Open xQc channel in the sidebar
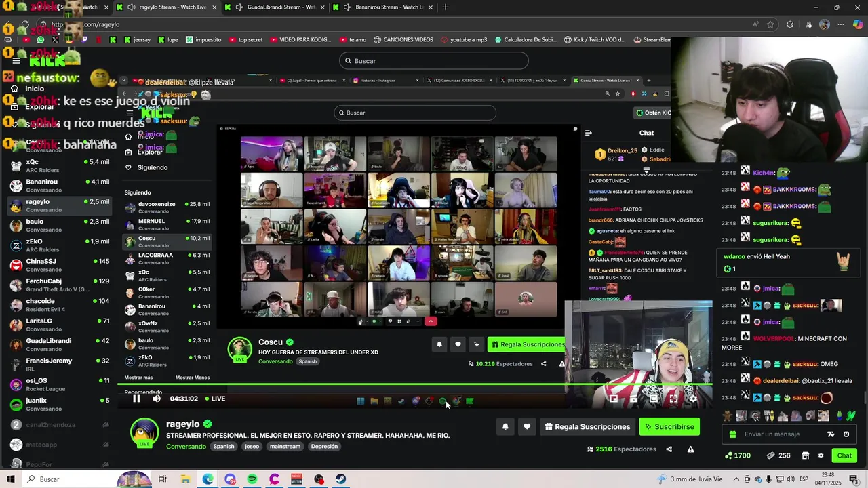Image resolution: width=868 pixels, height=488 pixels. (60, 166)
